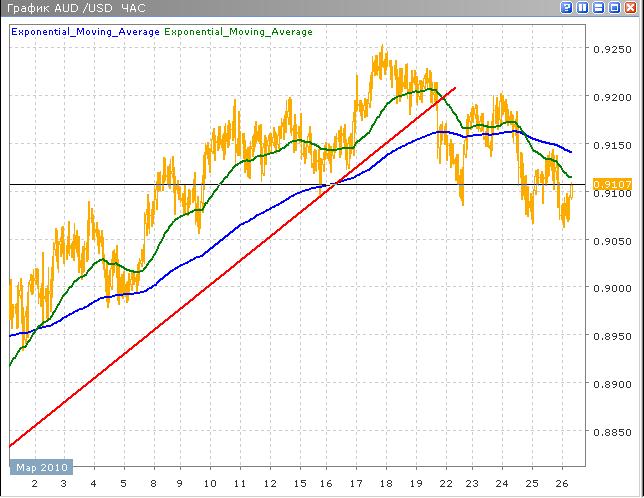Click the help question mark icon
The height and width of the screenshot is (498, 644).
(567, 8)
